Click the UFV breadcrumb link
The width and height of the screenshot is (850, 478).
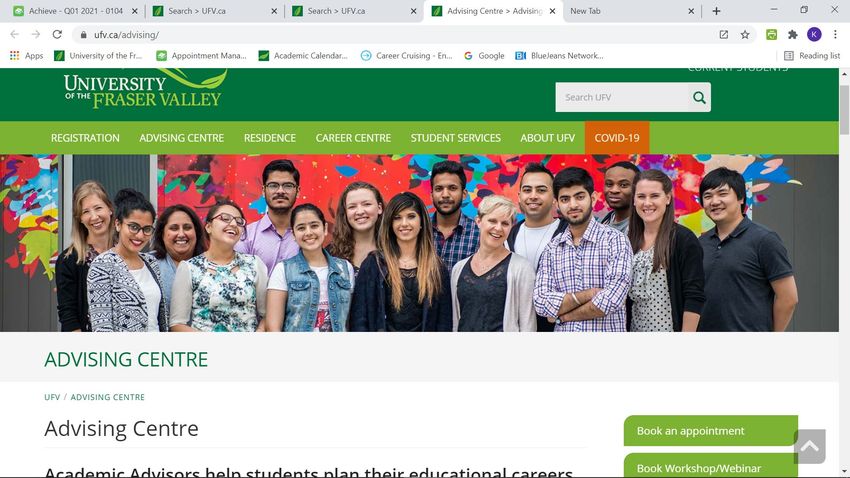pos(52,397)
